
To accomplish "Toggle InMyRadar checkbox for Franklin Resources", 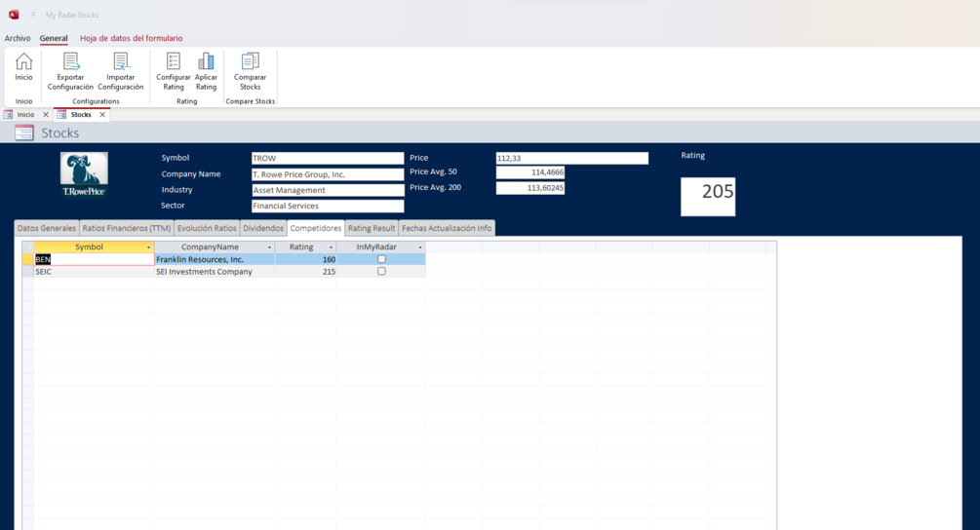I will tap(381, 259).
